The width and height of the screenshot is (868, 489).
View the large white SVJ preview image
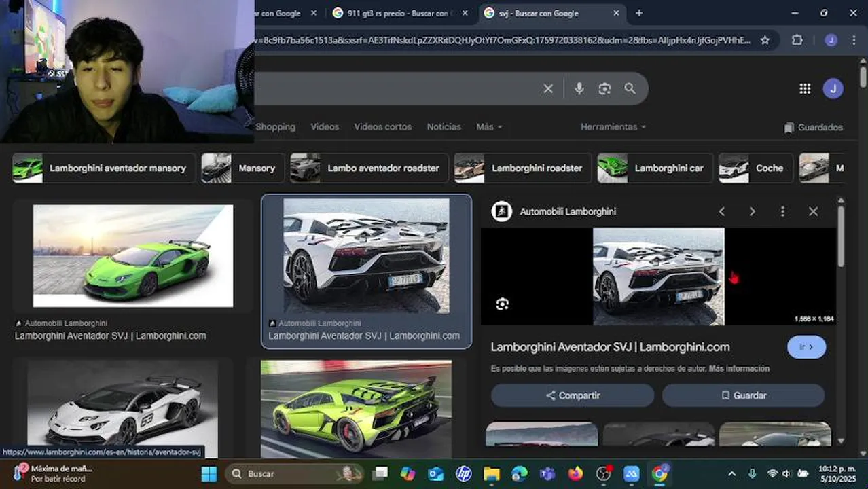pyautogui.click(x=659, y=276)
